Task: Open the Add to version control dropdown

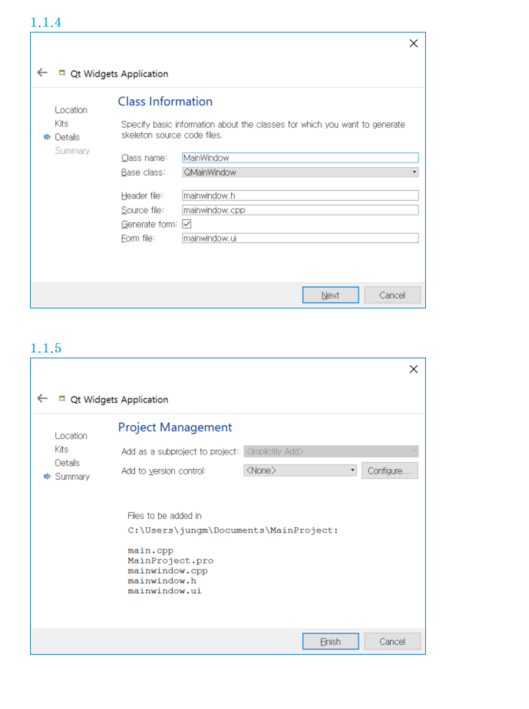Action: (x=300, y=470)
